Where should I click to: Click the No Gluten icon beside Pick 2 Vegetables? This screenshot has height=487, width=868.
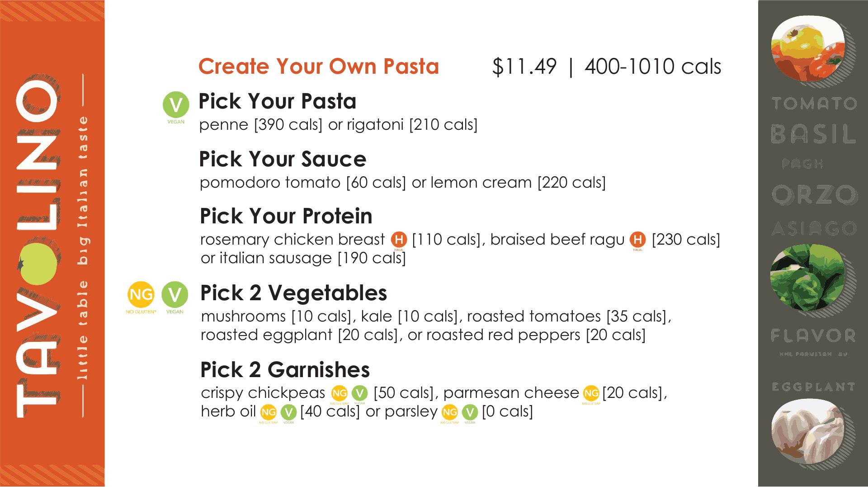point(141,294)
